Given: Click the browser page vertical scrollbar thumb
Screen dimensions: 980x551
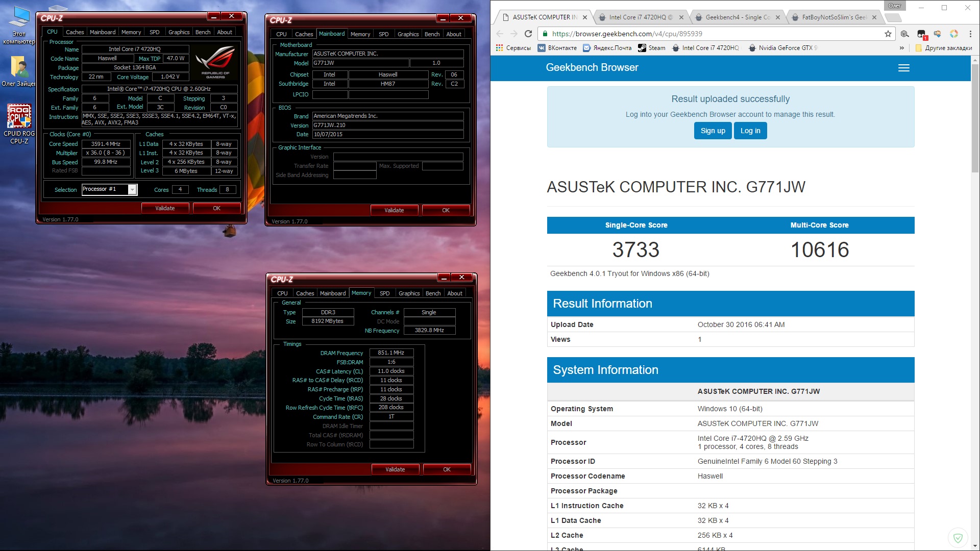Looking at the screenshot, I should (x=975, y=117).
